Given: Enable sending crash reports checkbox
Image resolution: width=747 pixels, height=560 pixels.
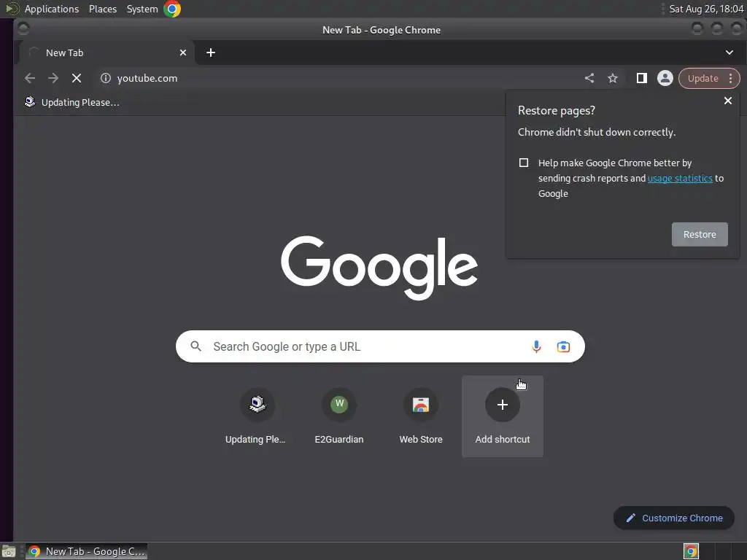Looking at the screenshot, I should (524, 163).
